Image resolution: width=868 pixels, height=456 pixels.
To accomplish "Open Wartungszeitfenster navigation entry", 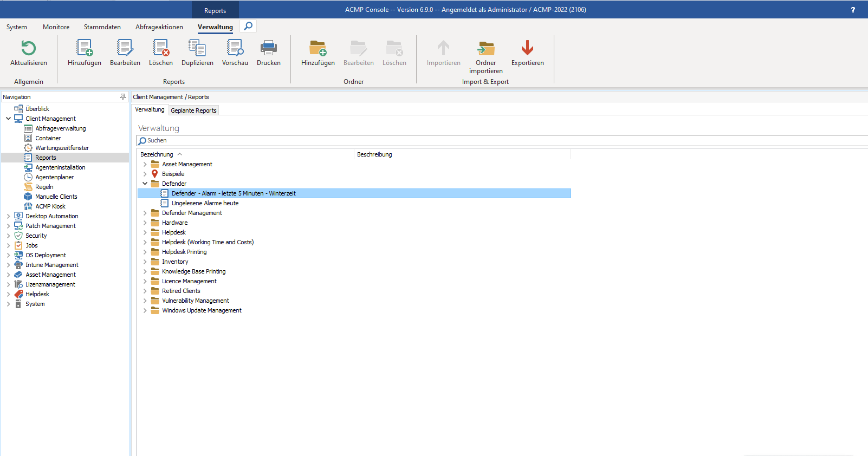I will click(x=62, y=148).
